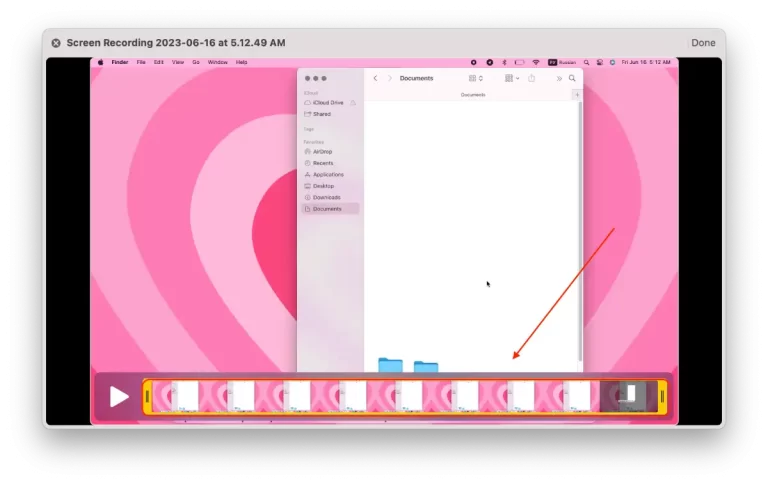Play the screen recording
The height and width of the screenshot is (485, 768).
click(x=119, y=396)
